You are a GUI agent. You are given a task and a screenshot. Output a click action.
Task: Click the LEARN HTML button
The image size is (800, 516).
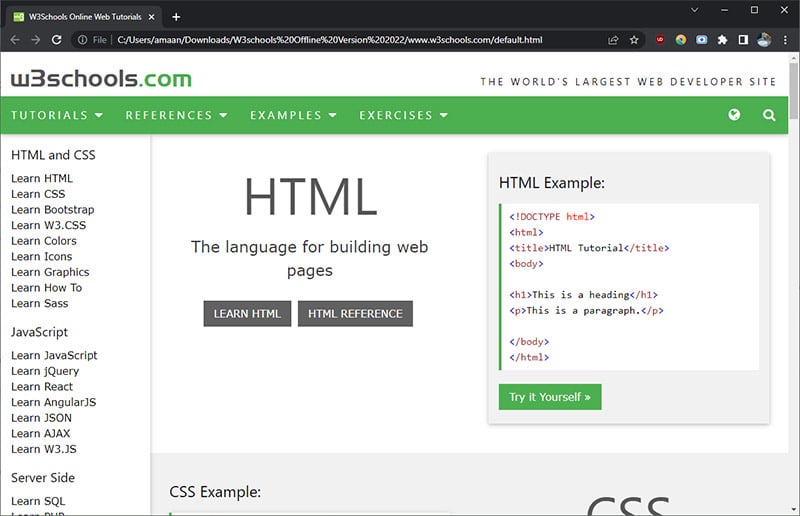click(247, 313)
